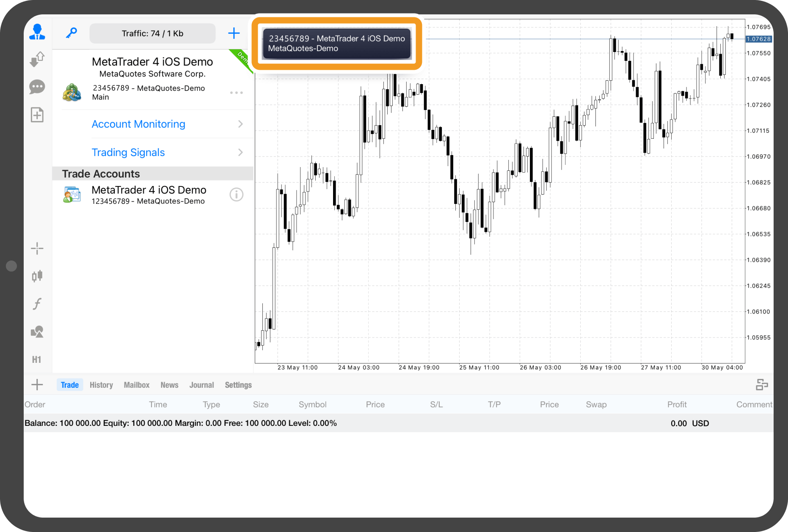
Task: Open the indicators function icon
Action: (37, 304)
